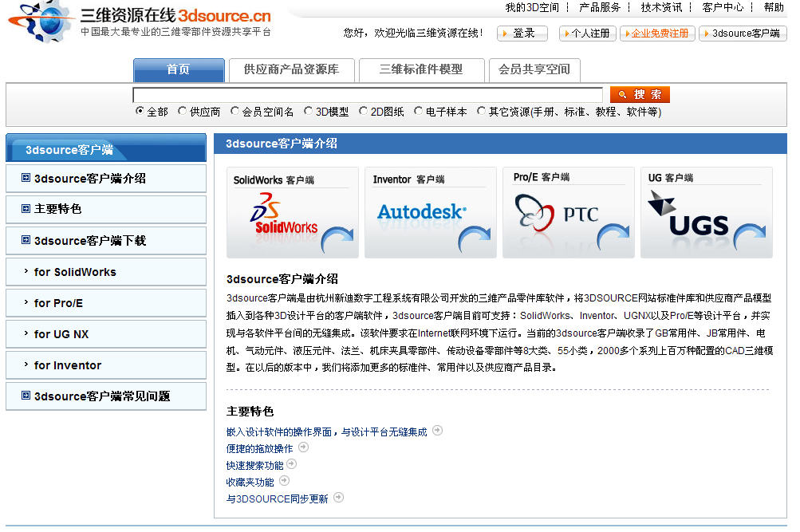Open 主要特色 in sidebar
The image size is (800, 532).
tap(106, 209)
